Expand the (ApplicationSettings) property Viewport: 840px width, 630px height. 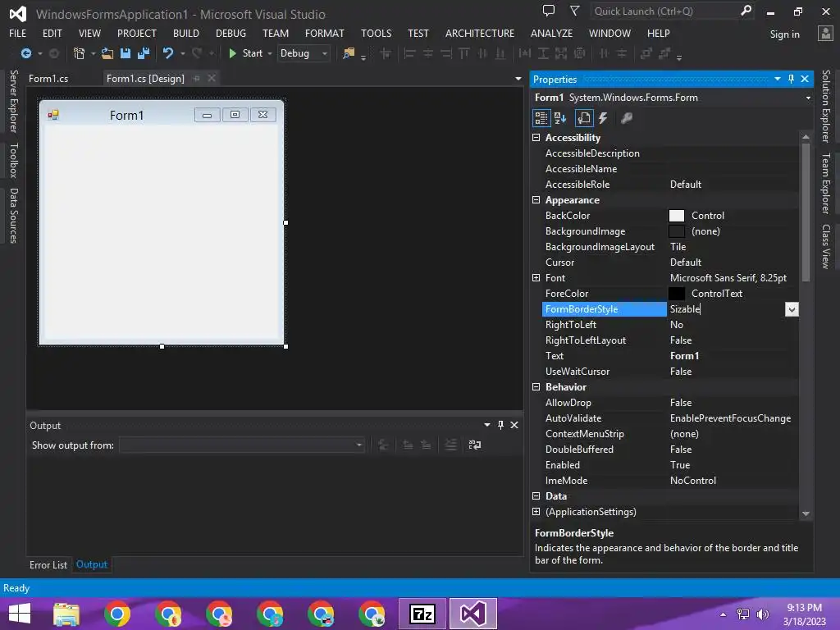[536, 512]
